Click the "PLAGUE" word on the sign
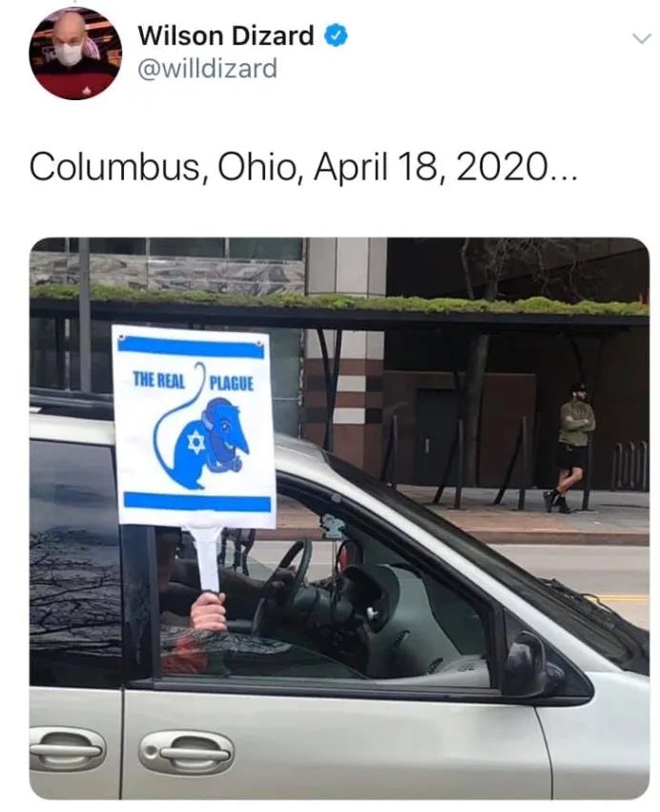The height and width of the screenshot is (812, 660). [x=231, y=384]
